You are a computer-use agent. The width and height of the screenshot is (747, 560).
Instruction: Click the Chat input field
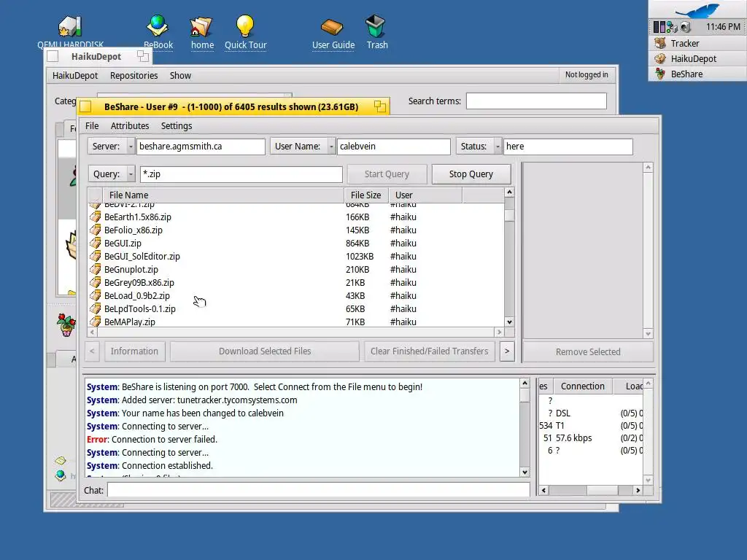pos(318,490)
